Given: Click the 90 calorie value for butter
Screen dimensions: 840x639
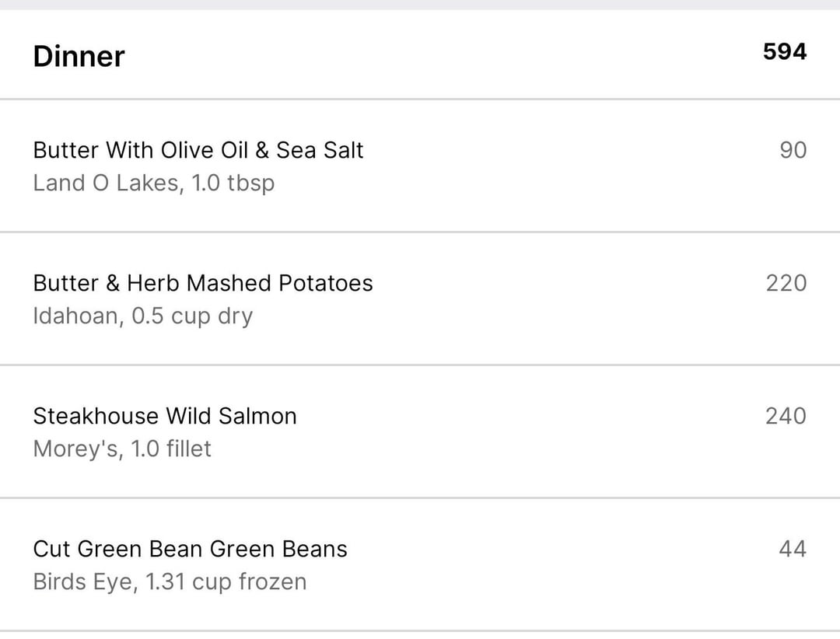Looking at the screenshot, I should tap(793, 150).
